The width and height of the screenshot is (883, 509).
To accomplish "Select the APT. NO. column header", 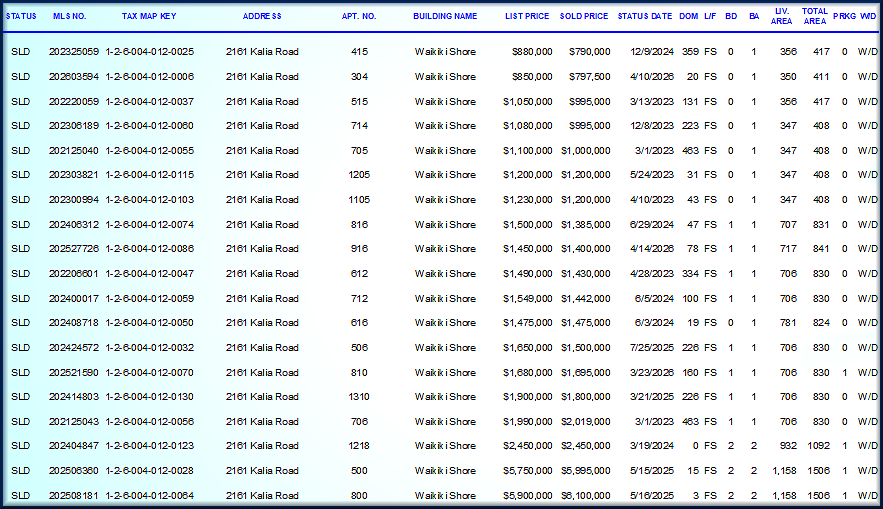I will tap(359, 16).
